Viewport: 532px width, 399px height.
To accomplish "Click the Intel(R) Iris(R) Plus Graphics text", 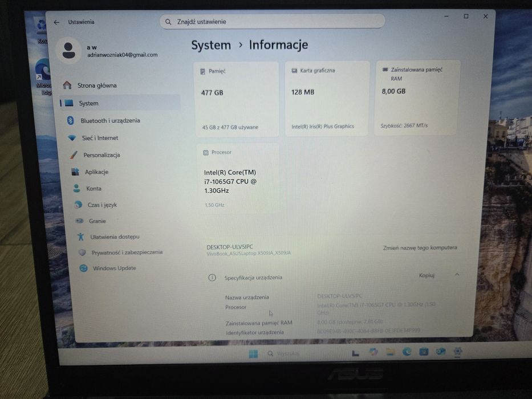I will click(x=323, y=126).
